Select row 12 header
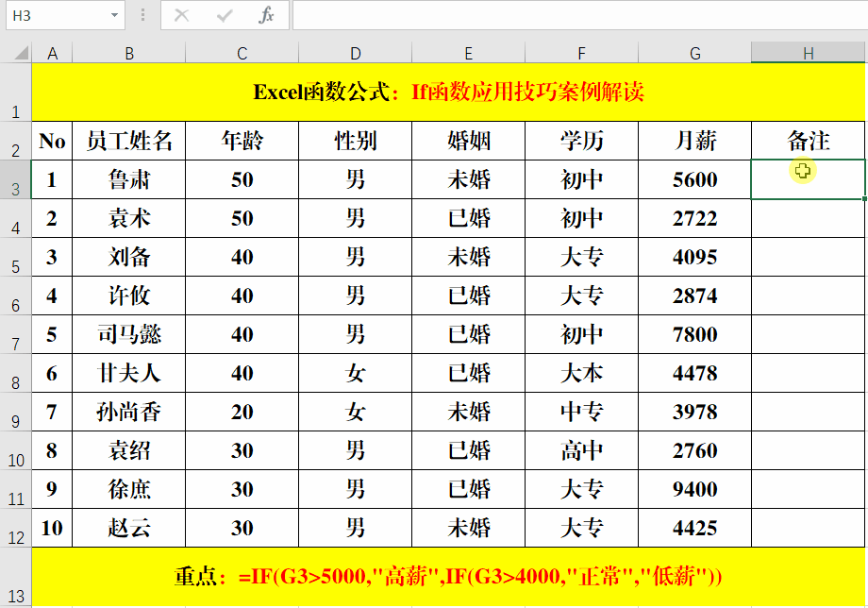 (x=15, y=528)
